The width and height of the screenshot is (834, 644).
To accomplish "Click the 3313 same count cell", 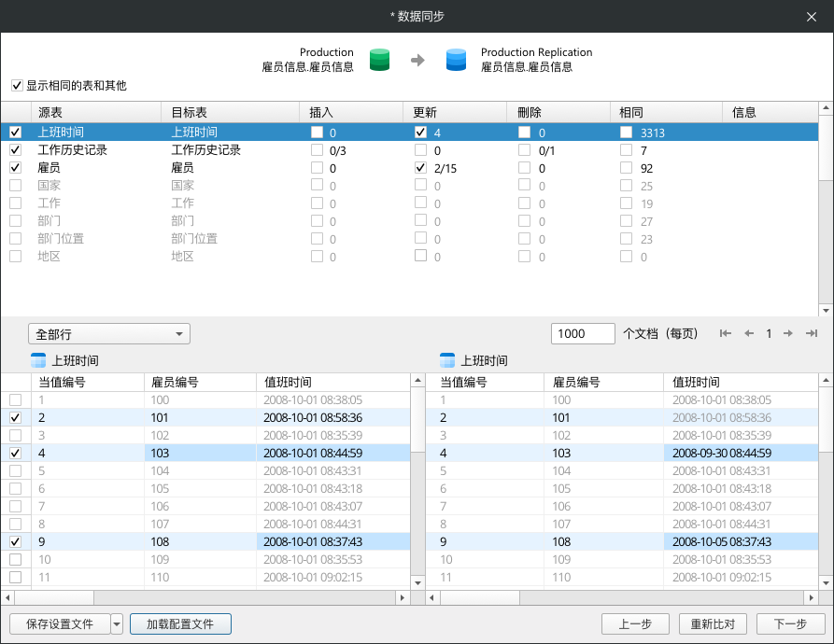I will tap(653, 133).
